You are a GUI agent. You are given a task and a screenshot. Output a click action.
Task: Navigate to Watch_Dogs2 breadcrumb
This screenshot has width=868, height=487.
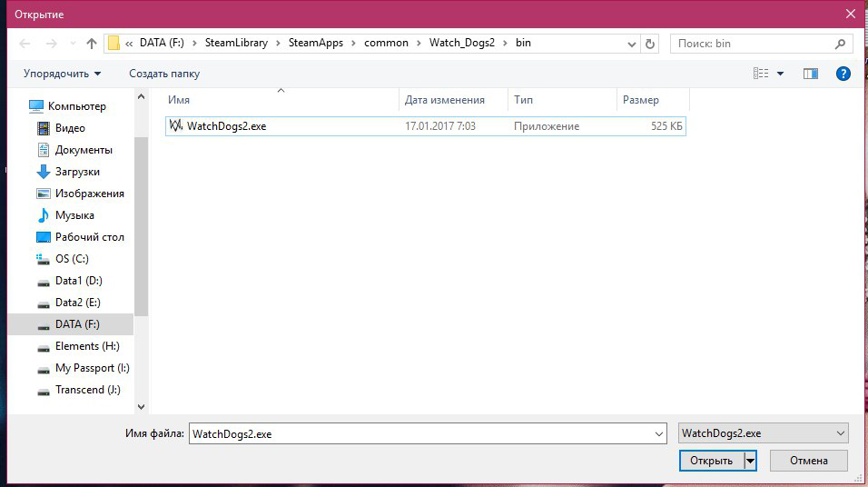click(x=461, y=43)
